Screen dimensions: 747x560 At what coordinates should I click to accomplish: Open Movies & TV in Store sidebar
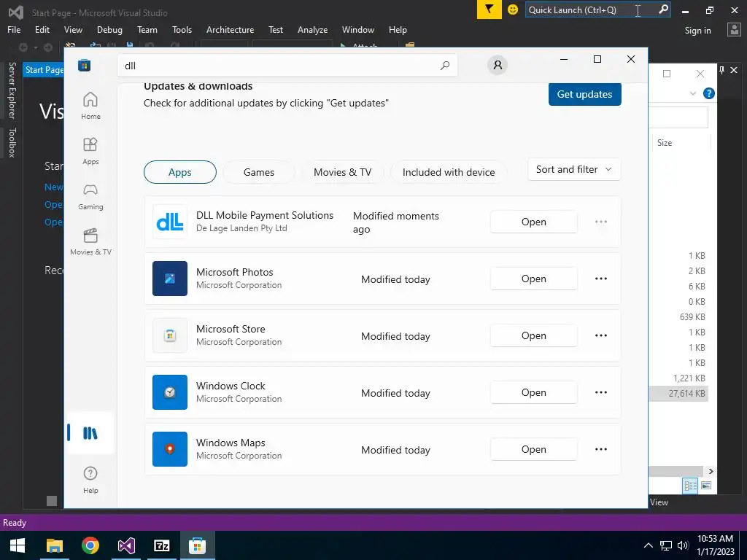pyautogui.click(x=90, y=241)
